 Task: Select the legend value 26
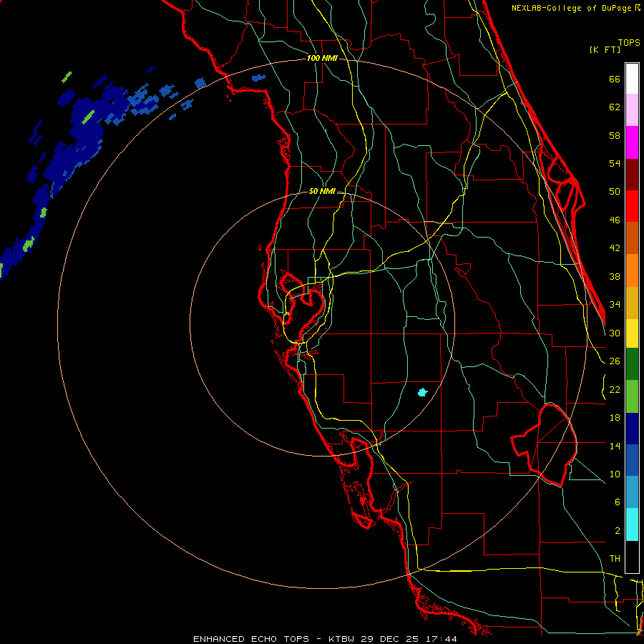(x=615, y=361)
